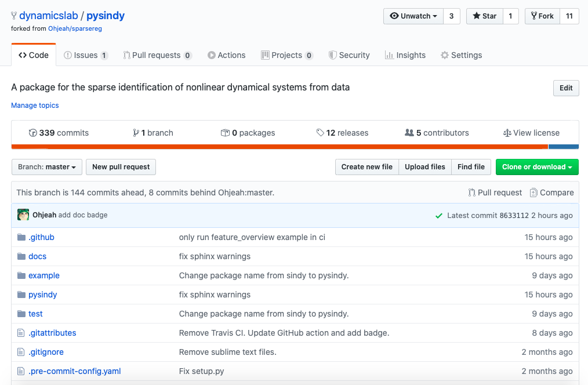Screen dimensions: 588x385
Task: Open the .pre-commit-config.yaml file
Action: (75, 371)
